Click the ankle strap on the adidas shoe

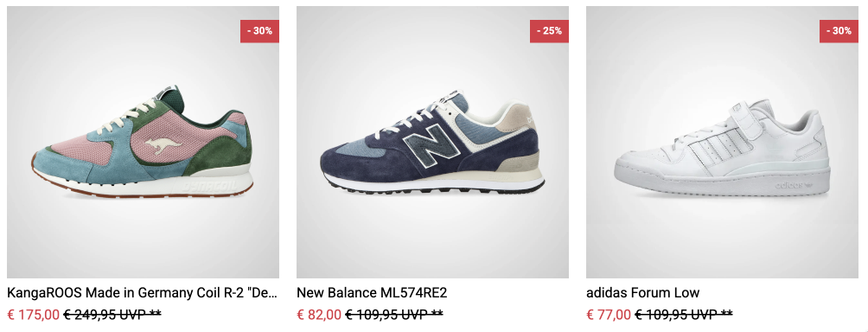pos(752,118)
